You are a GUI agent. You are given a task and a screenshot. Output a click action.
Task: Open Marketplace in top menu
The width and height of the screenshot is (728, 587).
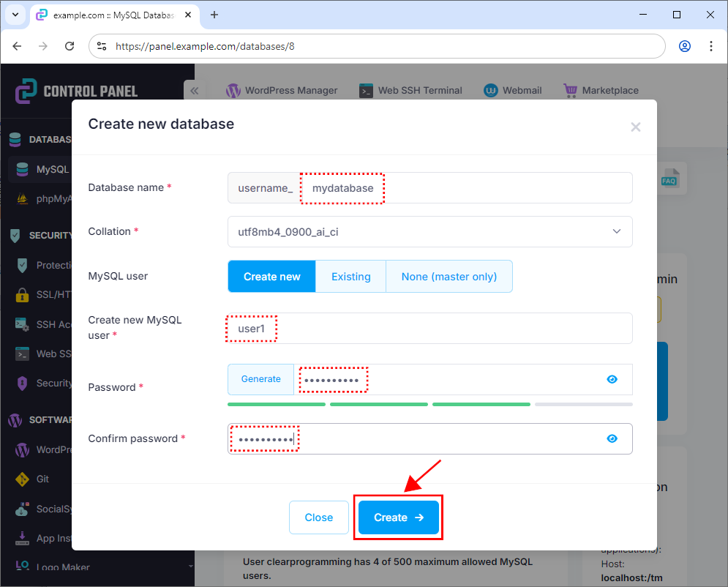point(601,91)
